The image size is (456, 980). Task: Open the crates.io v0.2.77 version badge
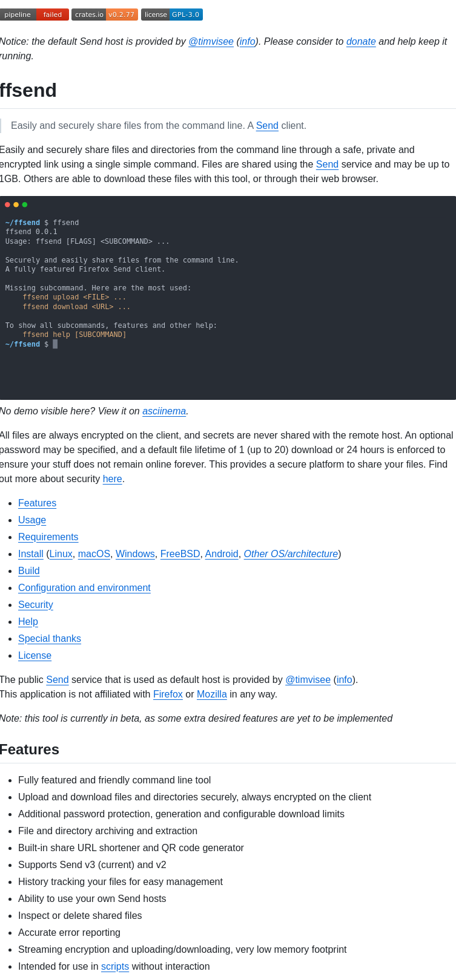[104, 14]
